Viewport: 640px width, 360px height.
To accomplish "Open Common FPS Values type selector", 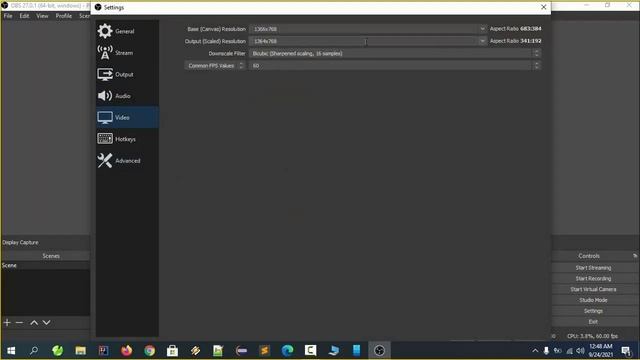I will click(x=215, y=66).
